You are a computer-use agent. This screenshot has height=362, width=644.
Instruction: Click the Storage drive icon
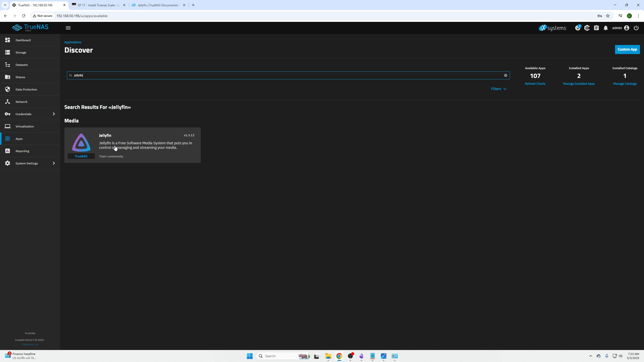tap(8, 52)
